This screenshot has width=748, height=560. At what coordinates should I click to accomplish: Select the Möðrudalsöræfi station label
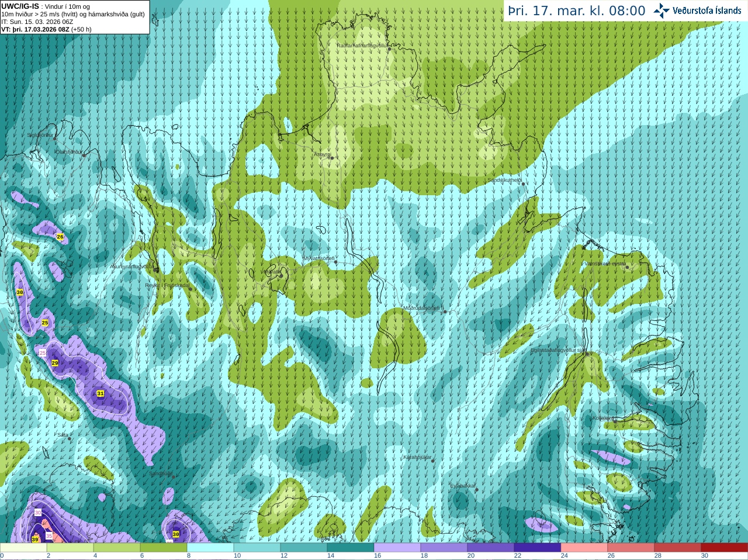tap(423, 308)
